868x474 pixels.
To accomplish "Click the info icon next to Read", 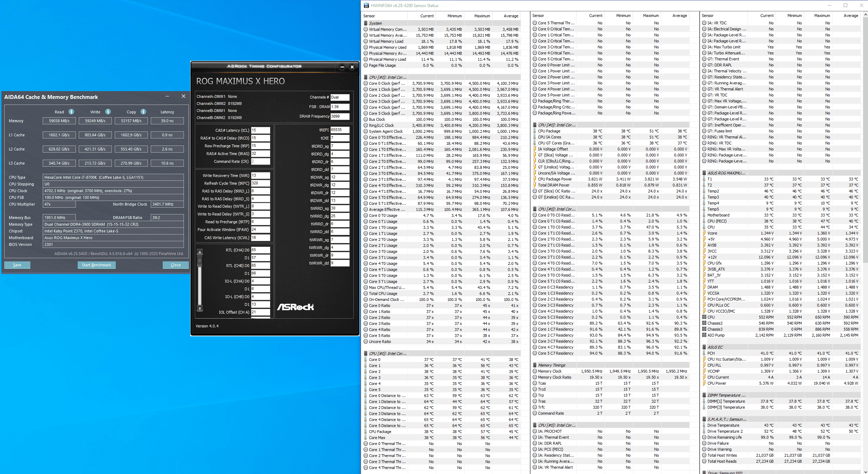I will pos(71,112).
